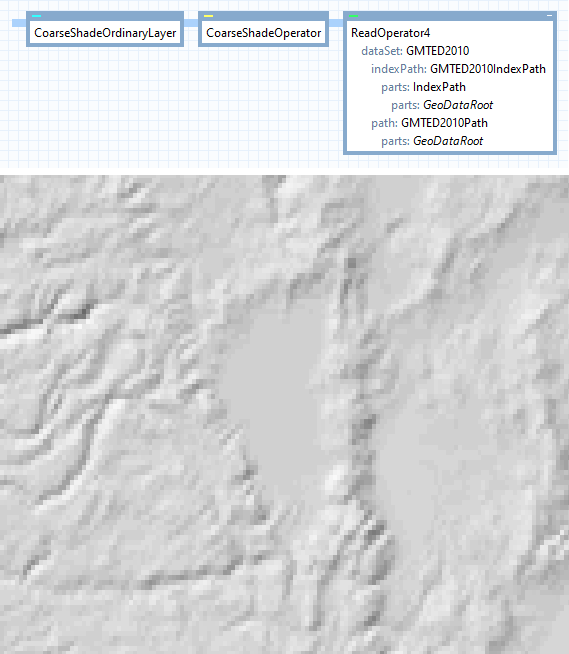Click connector between CoarseShadeOperator and ReadOperator4
Image resolution: width=569 pixels, height=654 pixels.
pos(336,23)
